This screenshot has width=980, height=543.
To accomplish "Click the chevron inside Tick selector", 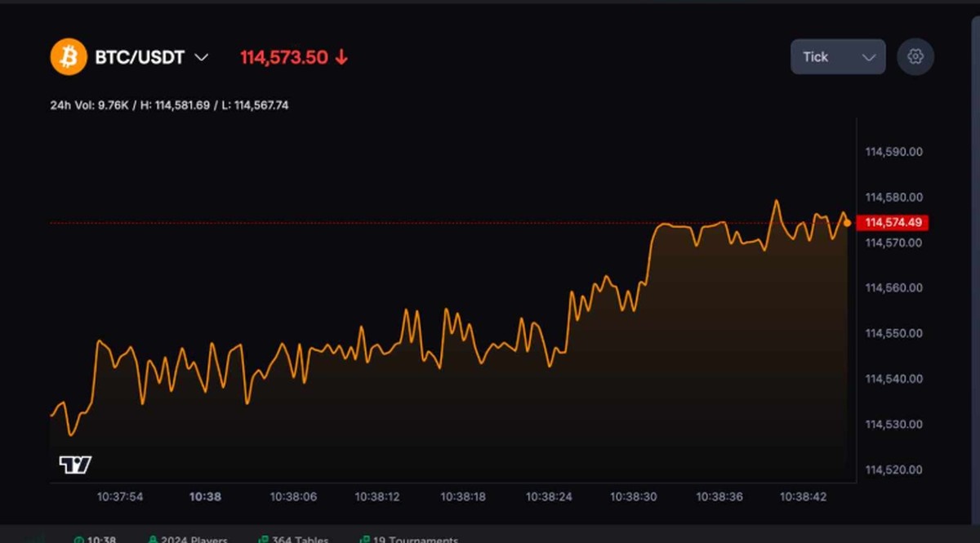I will coord(869,57).
